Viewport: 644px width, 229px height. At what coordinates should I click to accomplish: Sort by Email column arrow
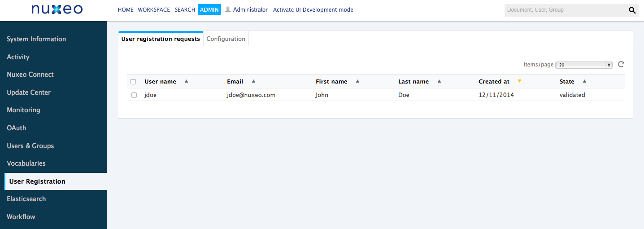click(x=253, y=81)
